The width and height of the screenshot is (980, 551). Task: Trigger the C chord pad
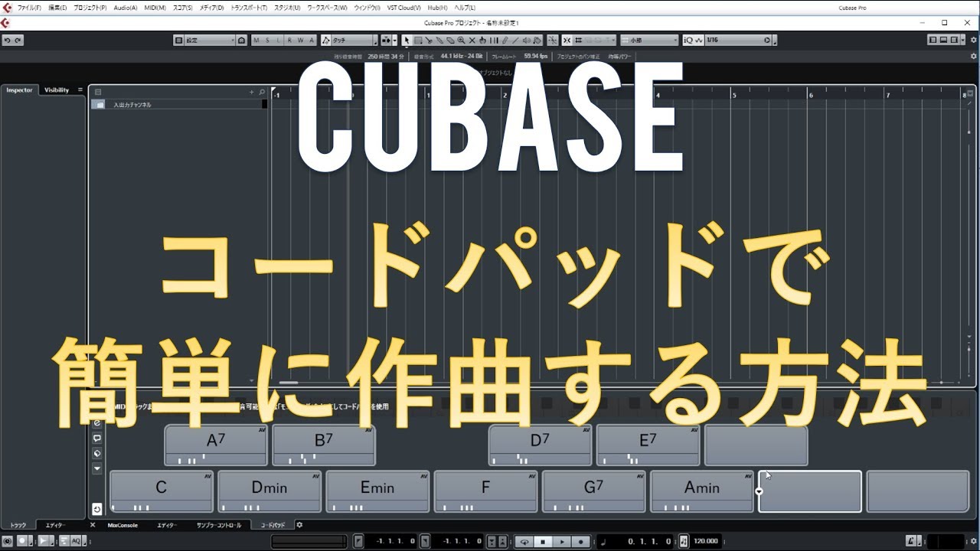click(161, 491)
